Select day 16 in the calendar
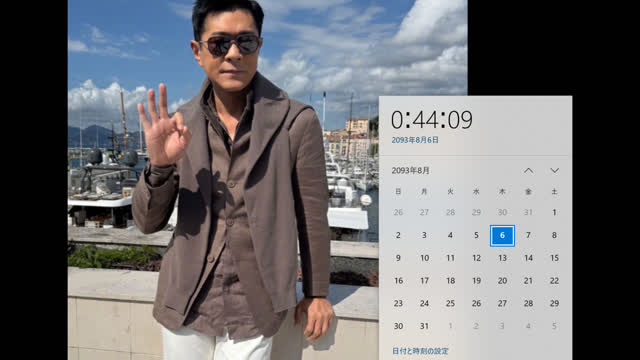Viewport: 640px width, 360px height. pyautogui.click(x=398, y=281)
